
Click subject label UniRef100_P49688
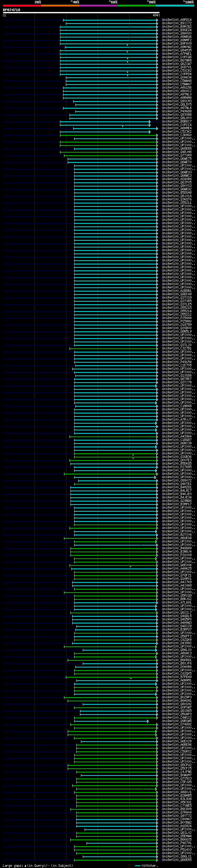click(177, 111)
